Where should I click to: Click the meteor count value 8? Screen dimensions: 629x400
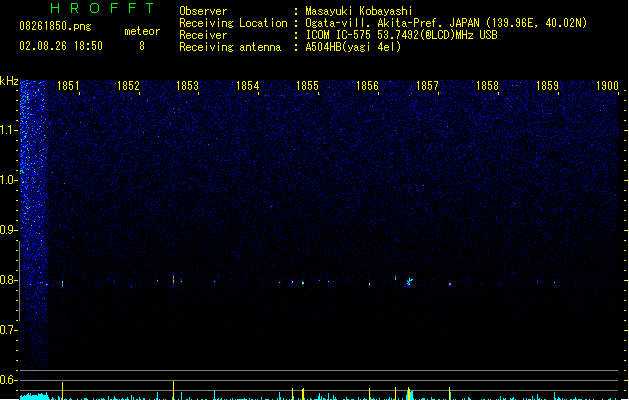tap(142, 46)
